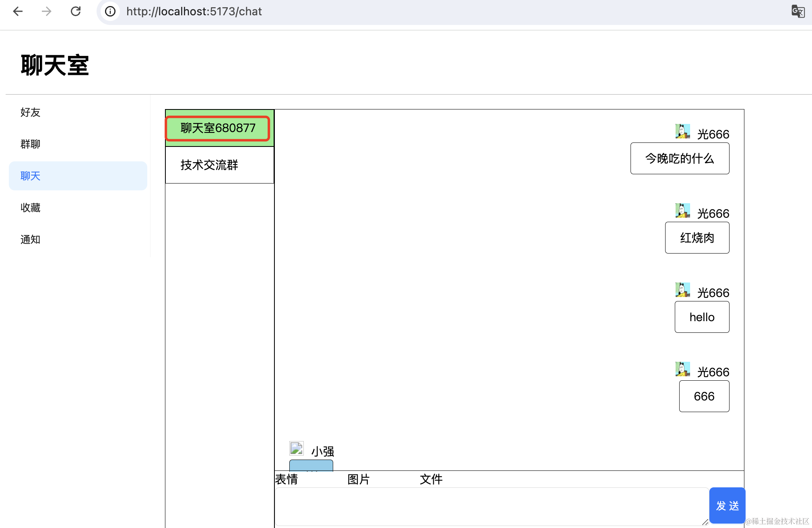Select the 聊天 menu item
This screenshot has height=528, width=812.
(x=31, y=176)
